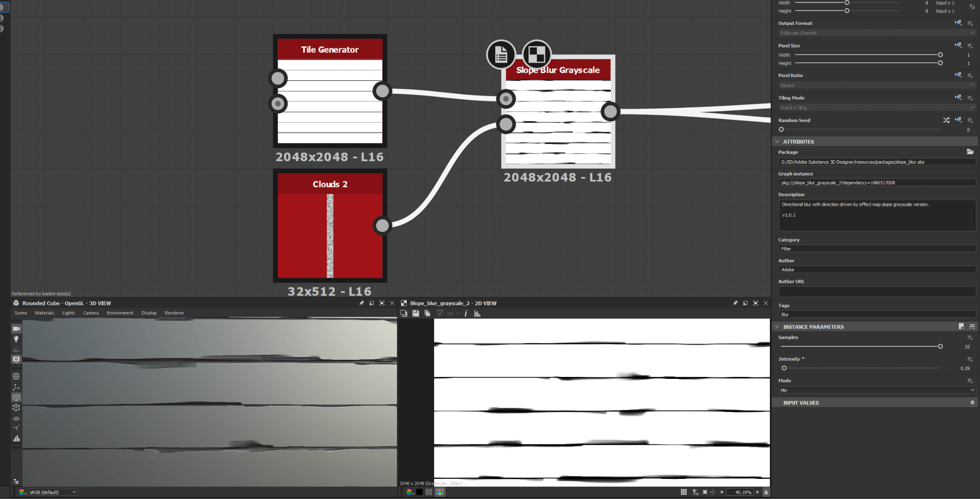Click the light bulb icon in 3D view
This screenshot has height=499, width=980.
[16, 339]
